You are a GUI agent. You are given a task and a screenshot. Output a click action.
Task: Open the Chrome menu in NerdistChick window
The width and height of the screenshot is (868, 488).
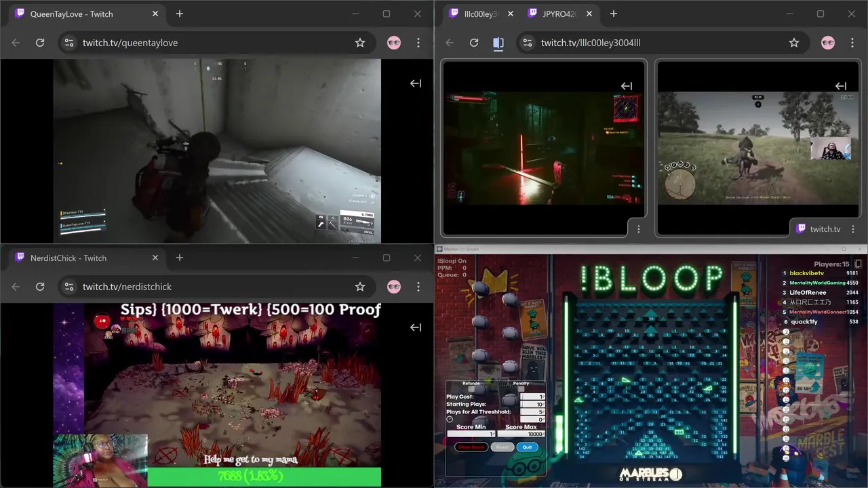tap(418, 287)
